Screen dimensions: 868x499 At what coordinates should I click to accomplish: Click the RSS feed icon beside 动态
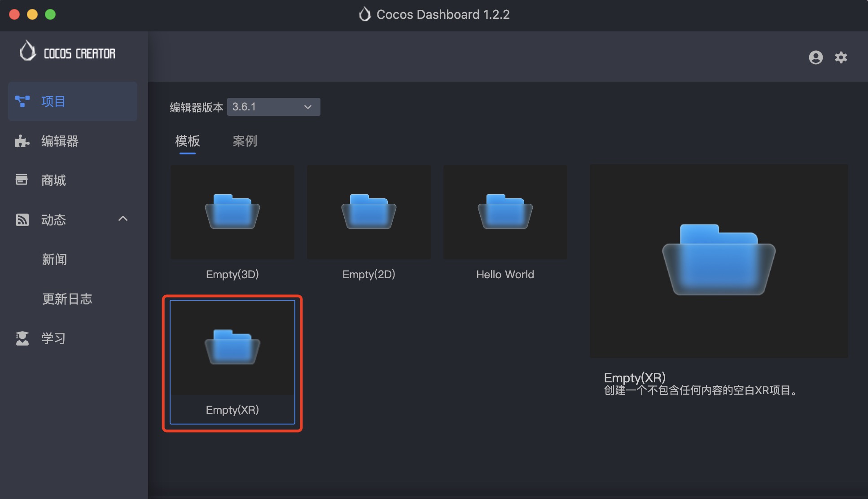click(22, 220)
